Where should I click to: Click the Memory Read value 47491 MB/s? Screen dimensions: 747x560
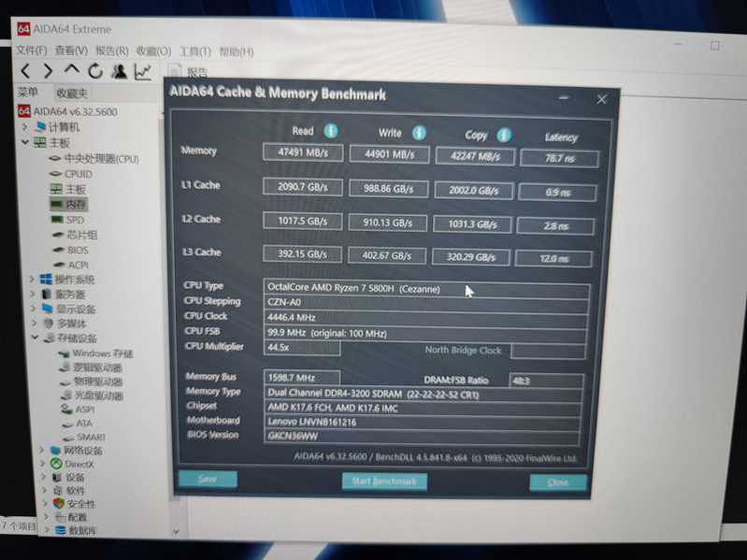tap(303, 153)
